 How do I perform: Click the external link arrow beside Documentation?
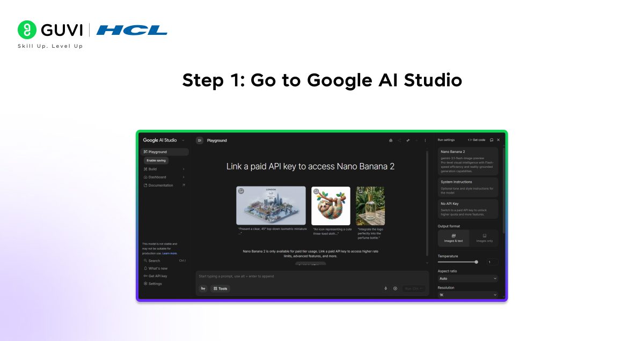(x=184, y=186)
